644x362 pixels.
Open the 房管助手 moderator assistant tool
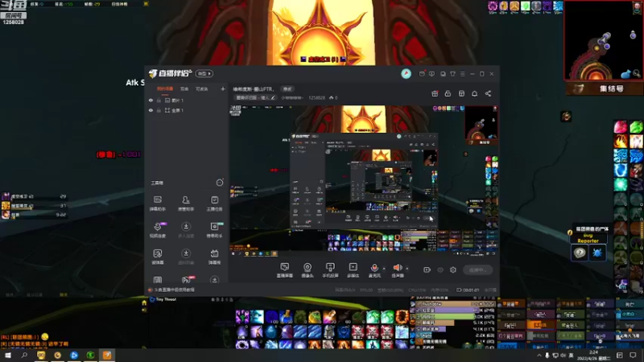click(186, 203)
